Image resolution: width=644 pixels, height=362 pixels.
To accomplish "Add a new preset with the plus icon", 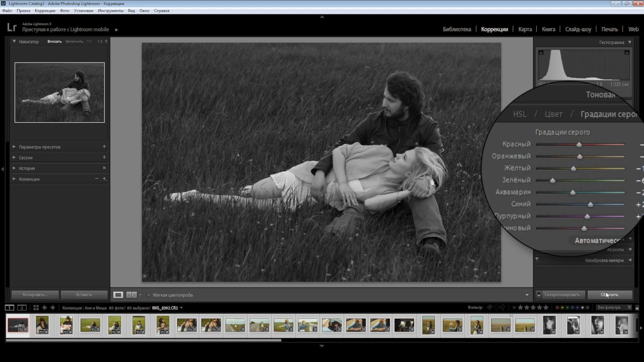I will click(x=104, y=147).
